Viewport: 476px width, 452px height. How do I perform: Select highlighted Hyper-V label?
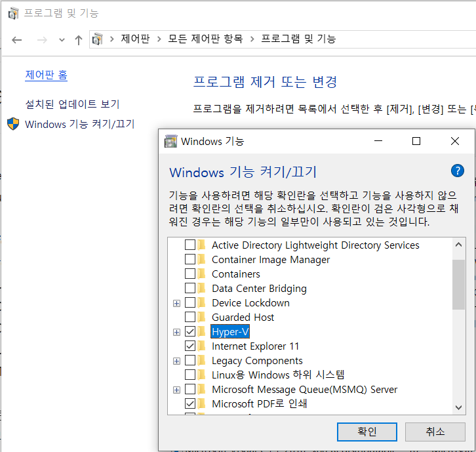coord(230,331)
